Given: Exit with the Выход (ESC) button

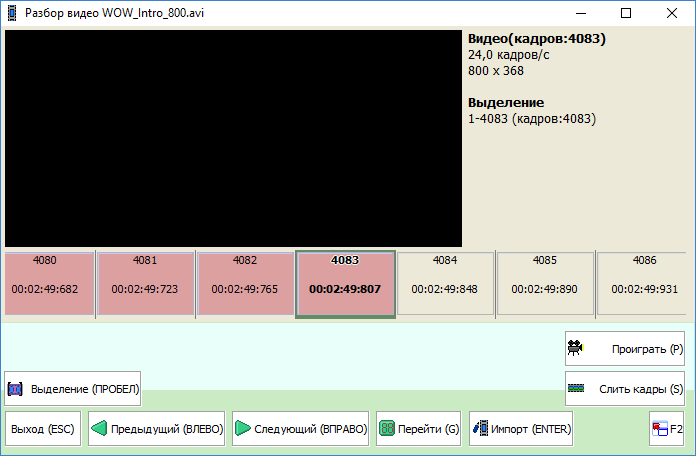Looking at the screenshot, I should click(43, 429).
